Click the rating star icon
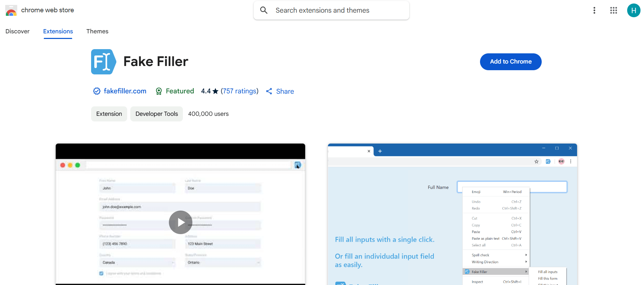The height and width of the screenshot is (285, 644). (x=215, y=91)
